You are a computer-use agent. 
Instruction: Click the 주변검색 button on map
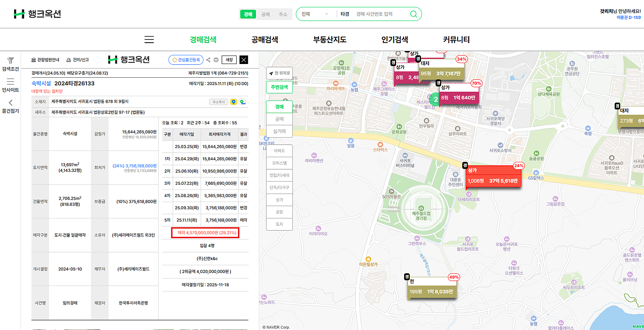[279, 87]
